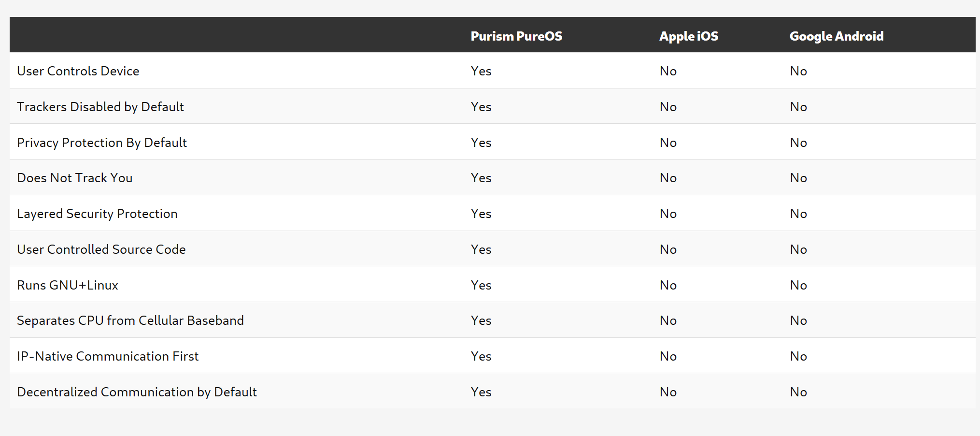Click User Controlled Source Code label
The width and height of the screenshot is (980, 436).
(x=101, y=249)
